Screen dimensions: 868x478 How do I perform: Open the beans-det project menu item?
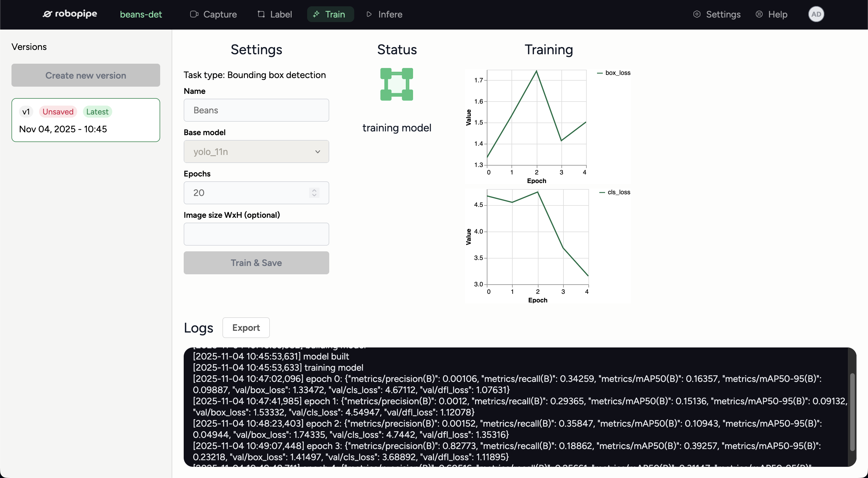click(x=141, y=14)
